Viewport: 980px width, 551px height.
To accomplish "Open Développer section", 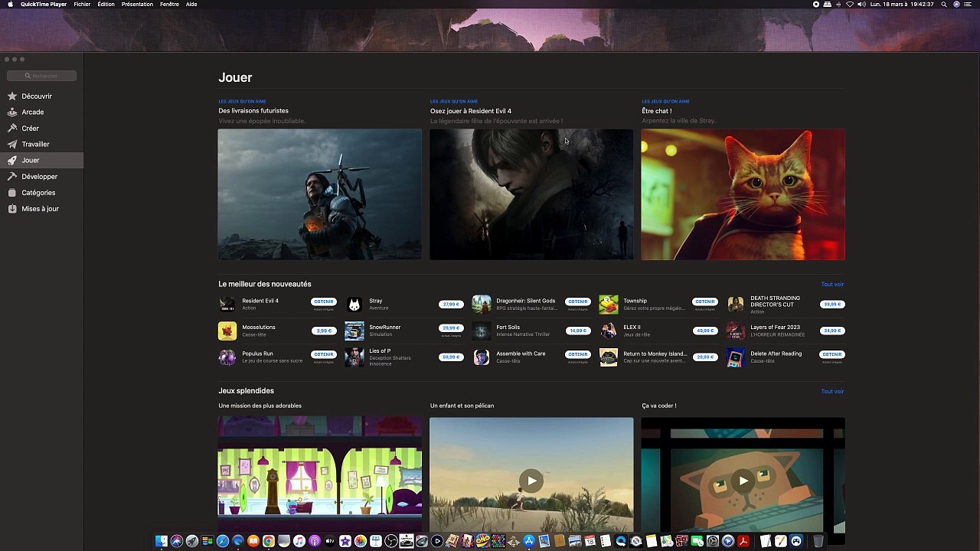I will point(39,177).
